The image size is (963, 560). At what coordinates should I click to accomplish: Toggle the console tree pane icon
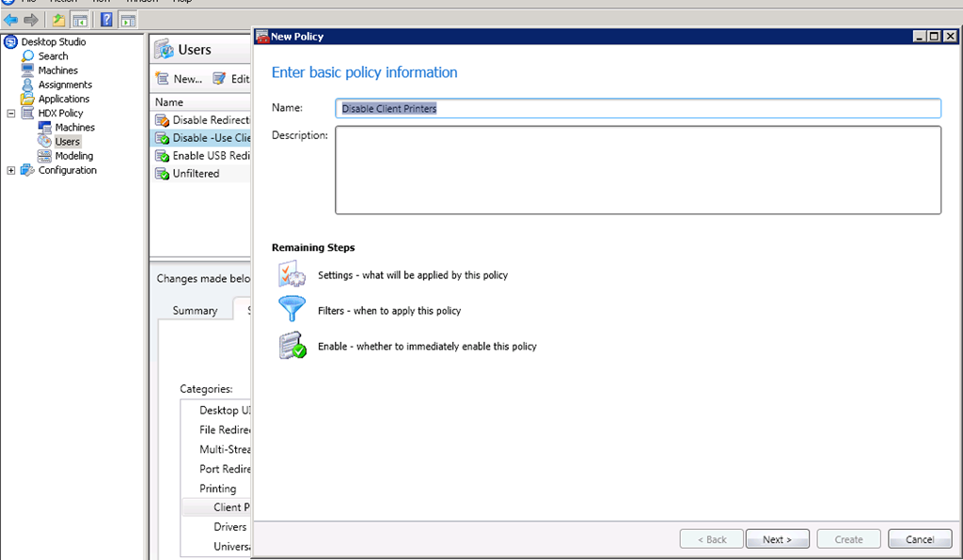80,20
